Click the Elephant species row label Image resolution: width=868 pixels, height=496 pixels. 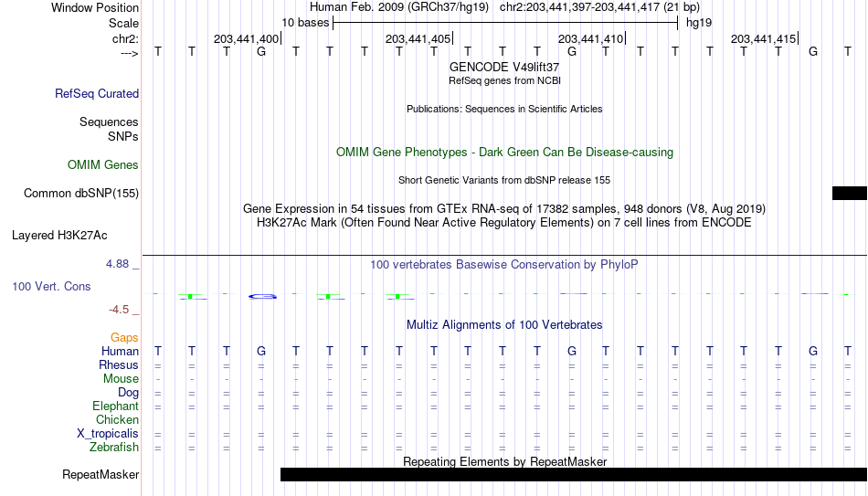pos(116,406)
